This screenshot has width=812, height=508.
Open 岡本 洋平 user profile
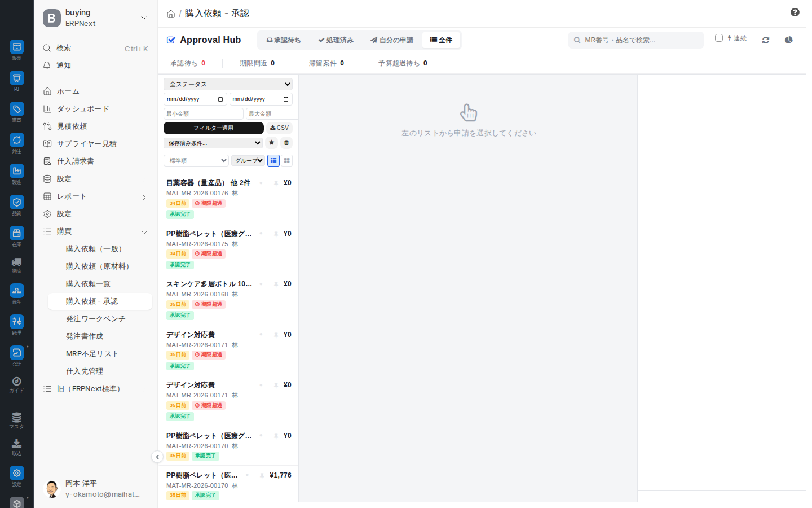95,489
